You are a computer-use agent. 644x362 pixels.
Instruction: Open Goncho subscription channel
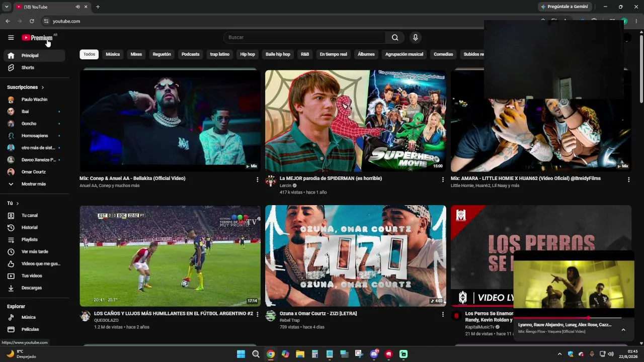34,124
